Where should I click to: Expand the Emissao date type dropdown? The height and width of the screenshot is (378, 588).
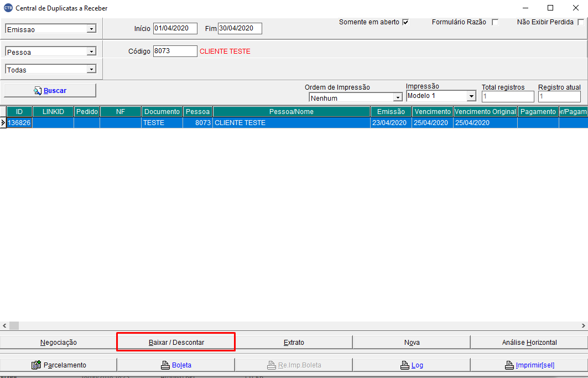click(91, 29)
